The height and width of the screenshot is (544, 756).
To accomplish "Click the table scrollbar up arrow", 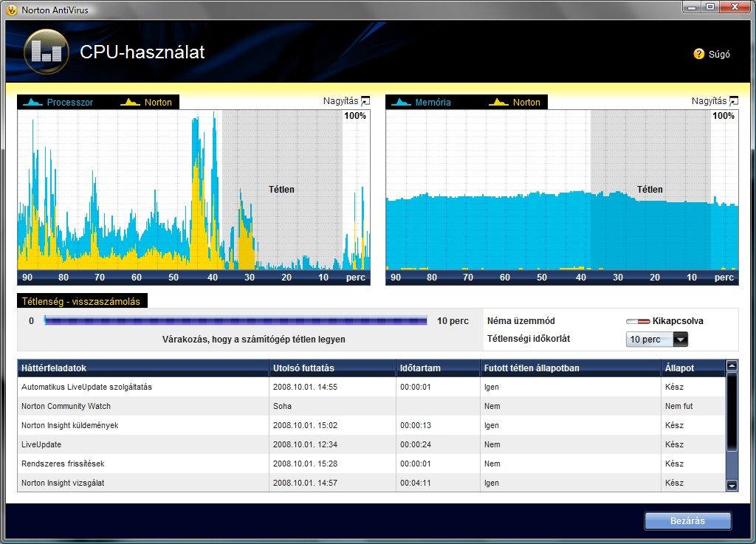I will pyautogui.click(x=732, y=365).
